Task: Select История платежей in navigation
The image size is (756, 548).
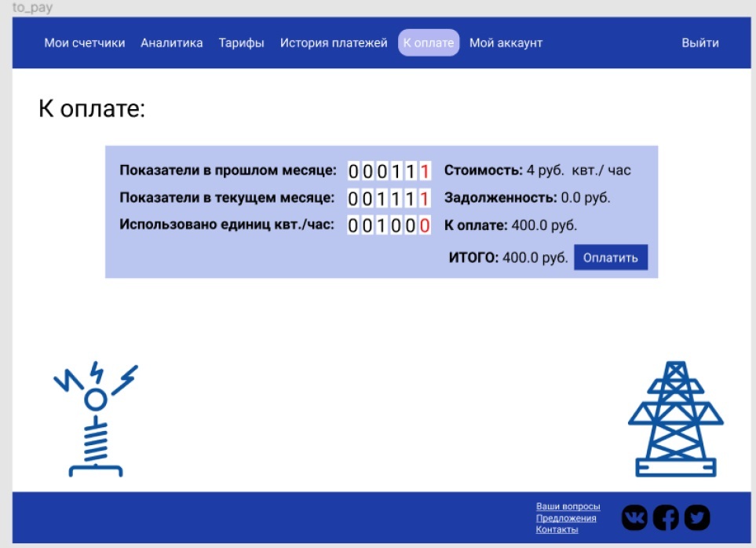Action: pos(334,43)
